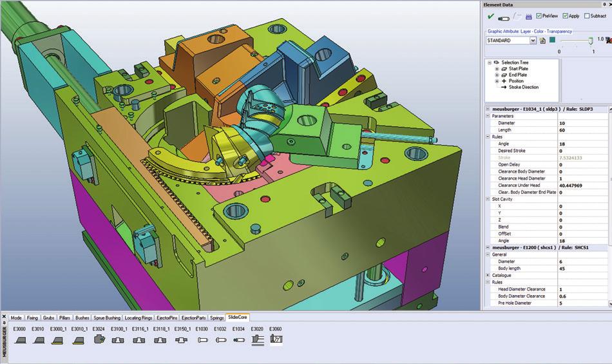612x364 pixels.
Task: Click the pin component icon beside the checkmark
Action: [504, 18]
